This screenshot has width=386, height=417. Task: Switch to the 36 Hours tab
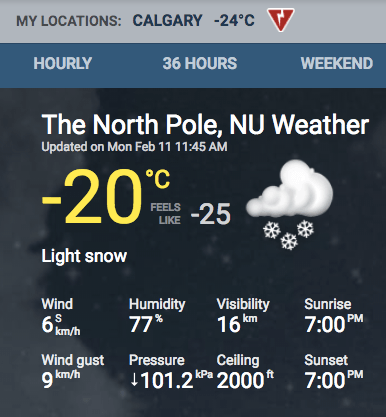pos(200,63)
